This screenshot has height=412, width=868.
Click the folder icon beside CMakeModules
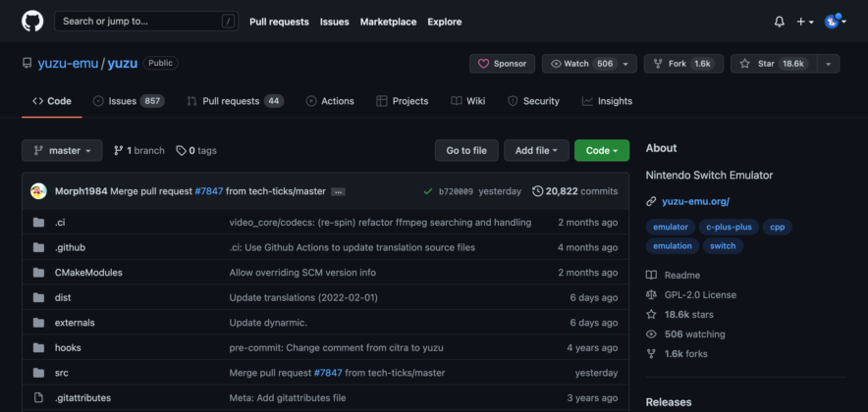click(38, 273)
